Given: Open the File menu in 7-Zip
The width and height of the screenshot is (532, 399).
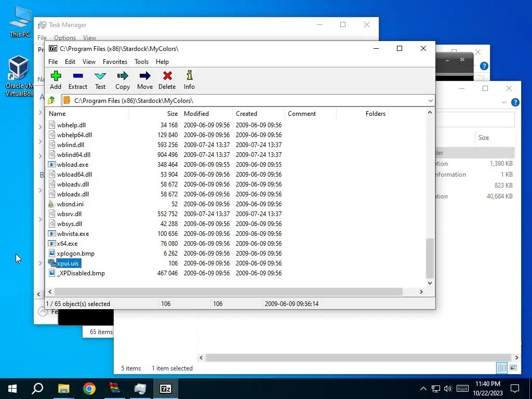Looking at the screenshot, I should [x=53, y=62].
